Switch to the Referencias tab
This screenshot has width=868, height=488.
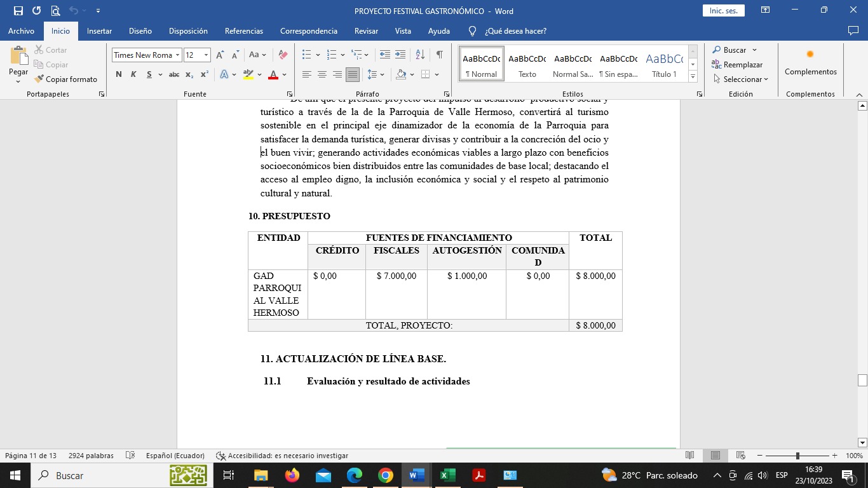point(243,31)
